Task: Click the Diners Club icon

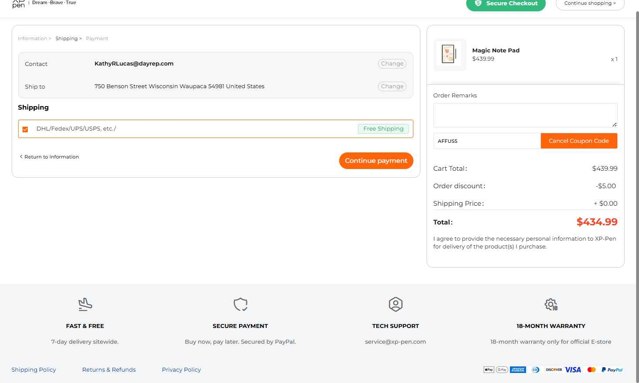Action: (536, 370)
